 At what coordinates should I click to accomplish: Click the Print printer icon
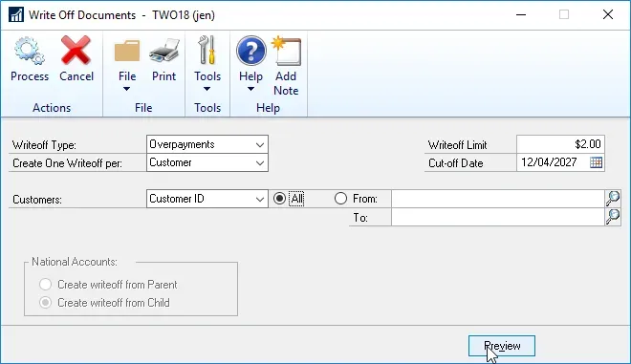(x=164, y=51)
